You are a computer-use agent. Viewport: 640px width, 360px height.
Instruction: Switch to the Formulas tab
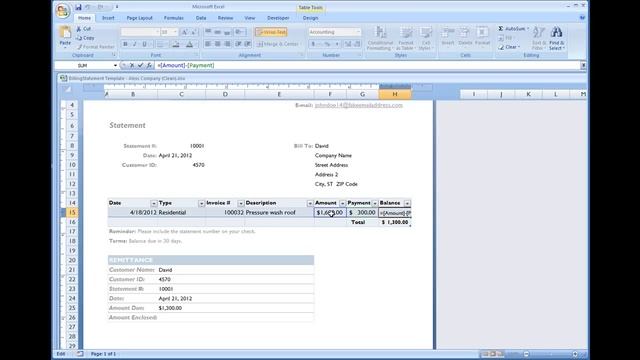pos(173,18)
